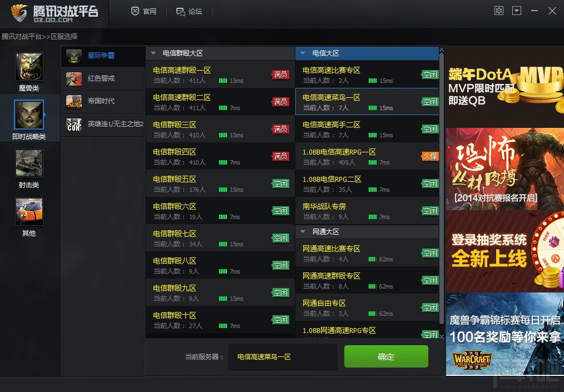This screenshot has width=564, height=392.
Task: Open the 登录抽奖系统全新上线 banner
Action: [505, 251]
